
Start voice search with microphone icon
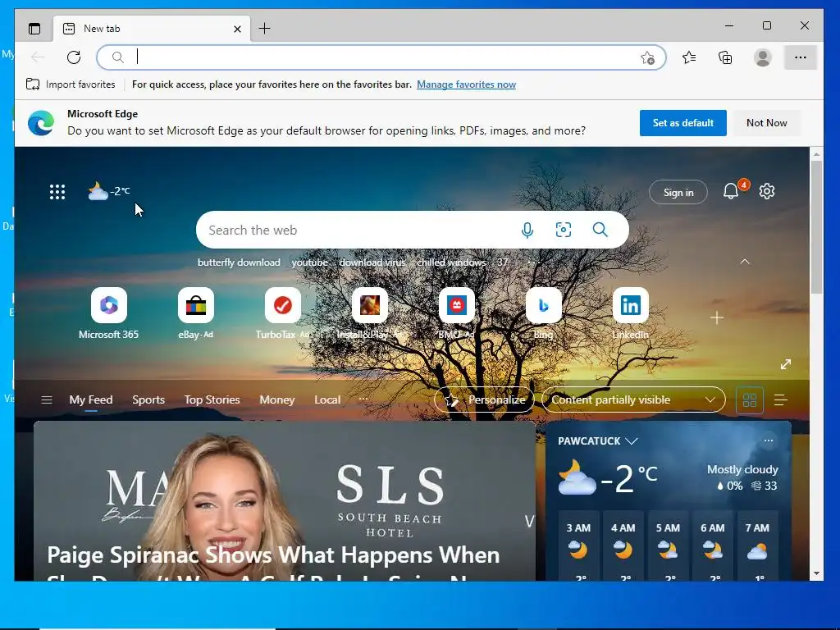tap(527, 230)
